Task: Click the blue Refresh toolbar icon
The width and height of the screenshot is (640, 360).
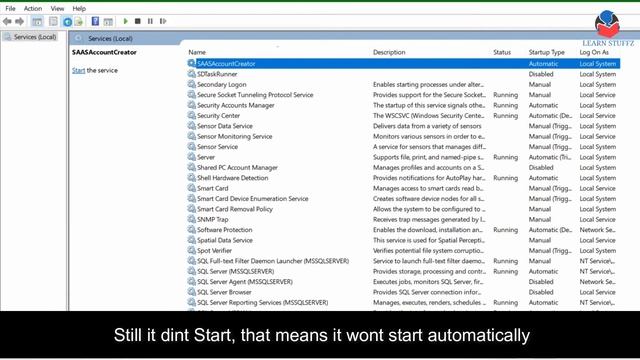Action: pos(67,22)
